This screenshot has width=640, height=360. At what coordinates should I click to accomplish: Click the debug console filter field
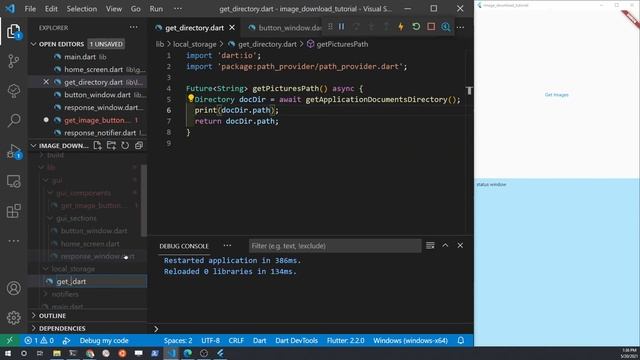[335, 246]
